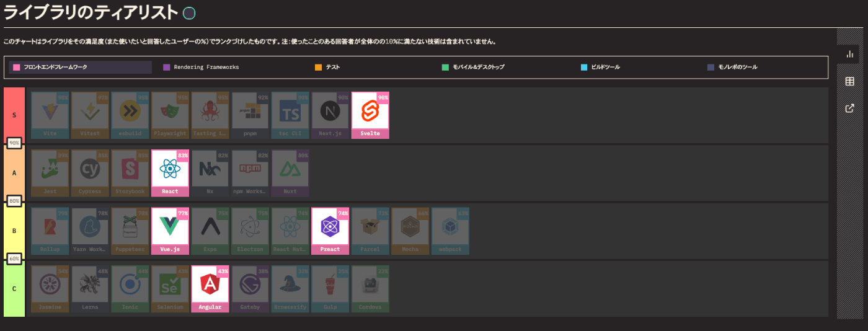Open the Storybook tile
The width and height of the screenshot is (868, 331).
(130, 173)
